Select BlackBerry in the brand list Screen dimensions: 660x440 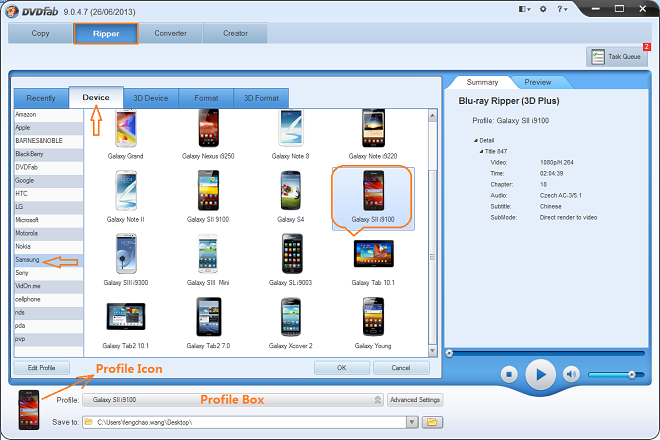click(48, 154)
